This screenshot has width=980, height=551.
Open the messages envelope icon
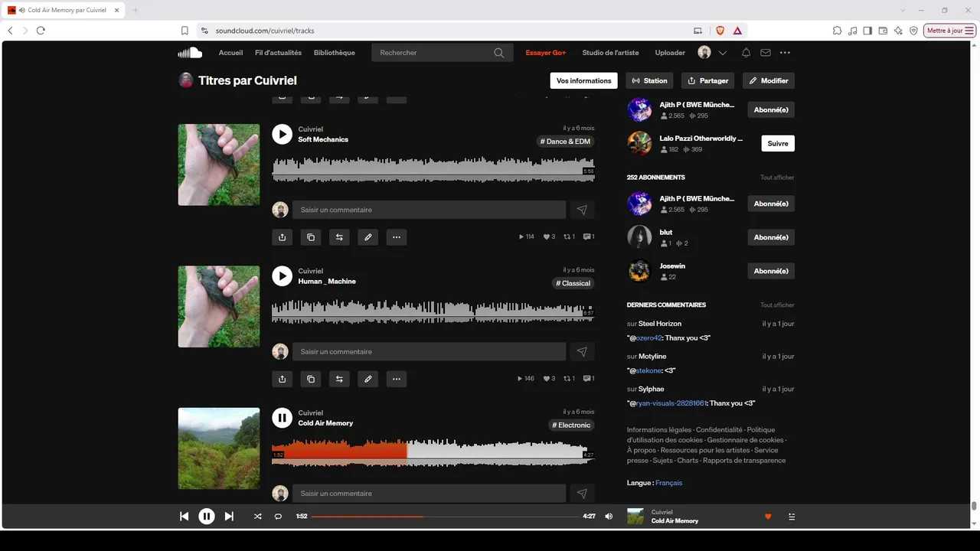tap(766, 53)
